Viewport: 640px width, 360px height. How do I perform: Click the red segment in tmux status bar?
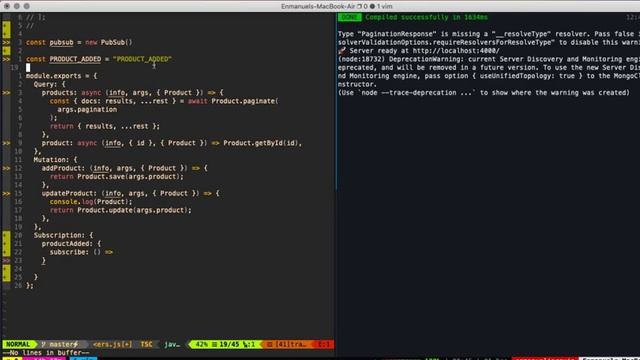pos(545,358)
